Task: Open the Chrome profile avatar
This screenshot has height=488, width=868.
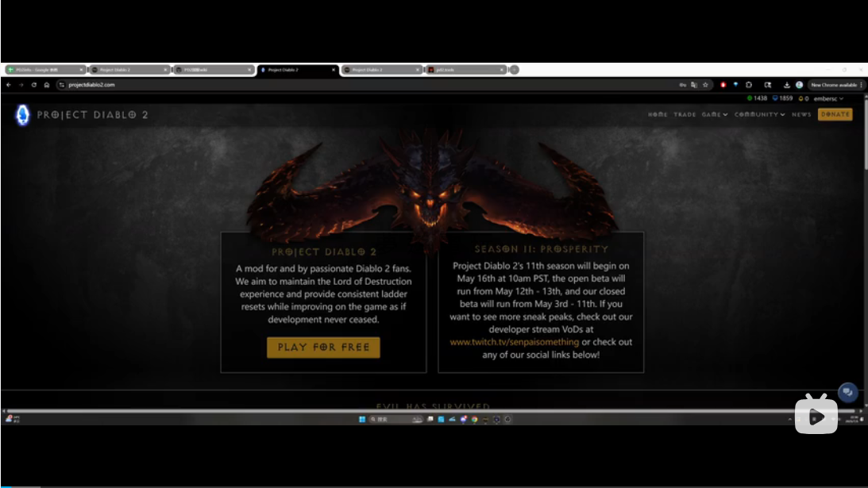Action: (x=800, y=85)
